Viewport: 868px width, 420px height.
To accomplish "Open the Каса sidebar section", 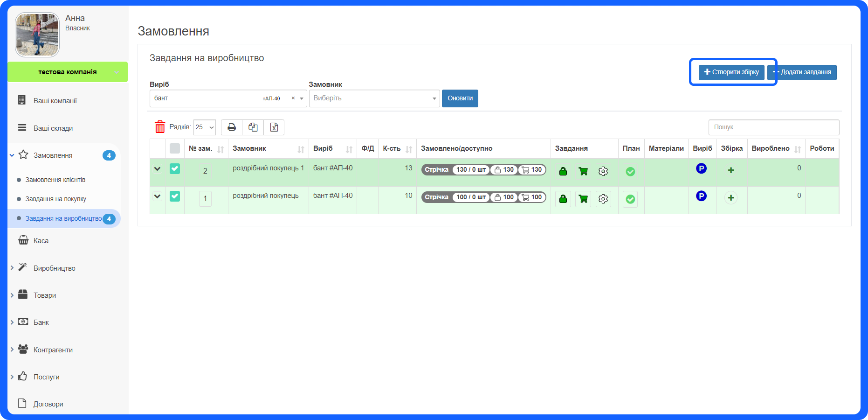I will [x=41, y=241].
